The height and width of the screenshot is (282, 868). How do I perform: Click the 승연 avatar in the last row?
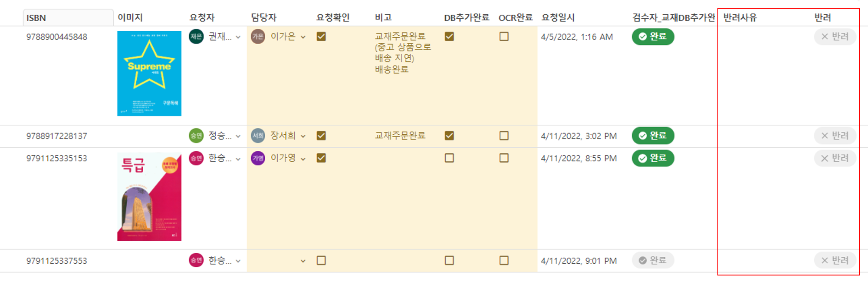click(x=195, y=261)
